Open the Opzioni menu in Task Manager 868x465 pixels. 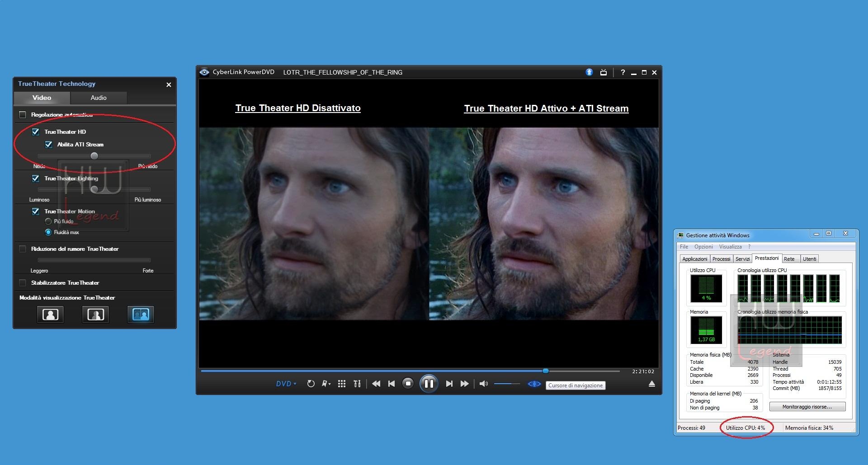(703, 247)
